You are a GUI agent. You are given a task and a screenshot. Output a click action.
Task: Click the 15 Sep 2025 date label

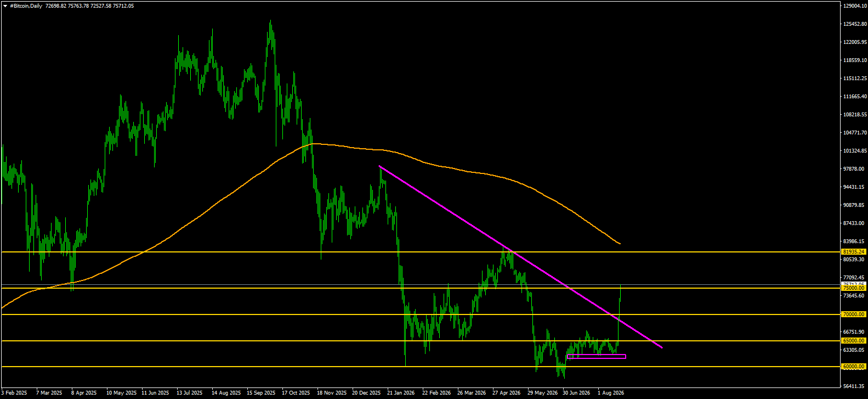[x=262, y=393]
